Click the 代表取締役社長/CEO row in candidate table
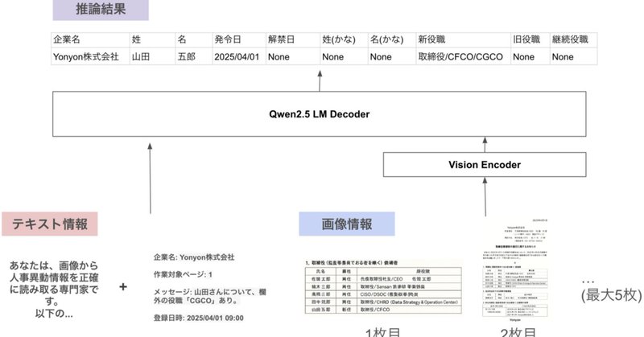 point(383,279)
